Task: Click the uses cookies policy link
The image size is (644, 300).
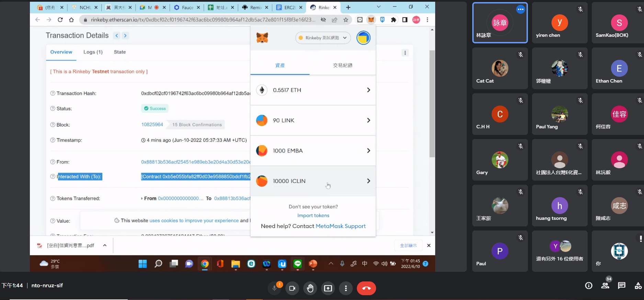Action: pos(194,221)
